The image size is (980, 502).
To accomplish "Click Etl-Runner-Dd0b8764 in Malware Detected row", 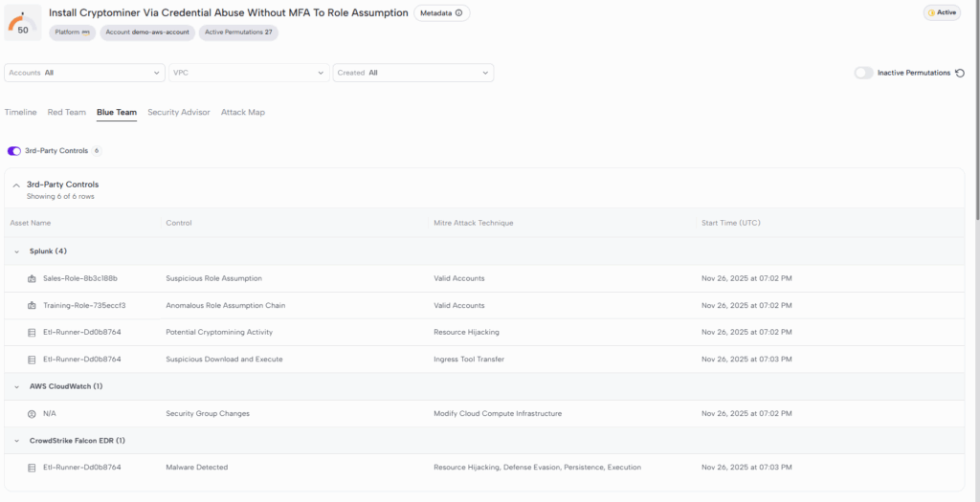I will 82,467.
